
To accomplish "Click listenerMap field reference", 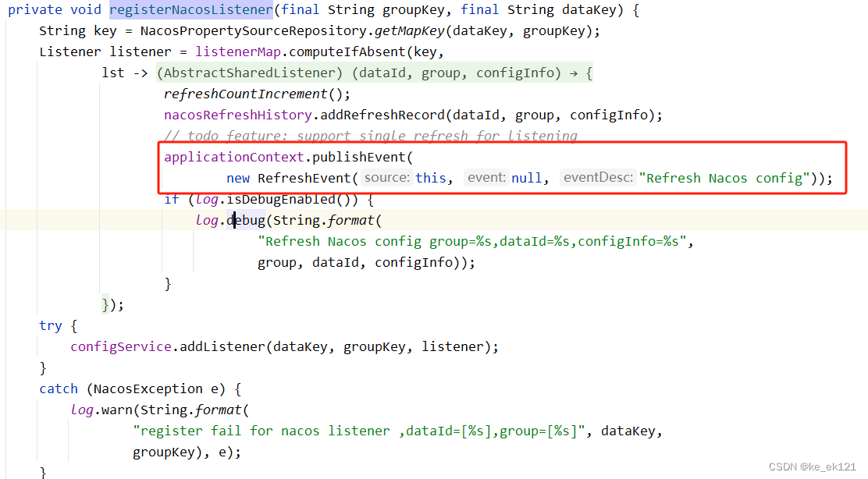I will [x=238, y=52].
